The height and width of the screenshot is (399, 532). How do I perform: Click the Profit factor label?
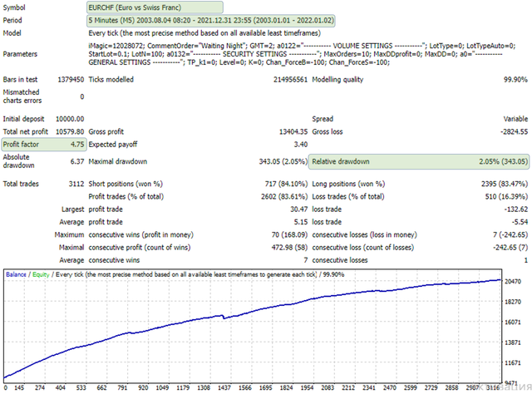(x=21, y=145)
